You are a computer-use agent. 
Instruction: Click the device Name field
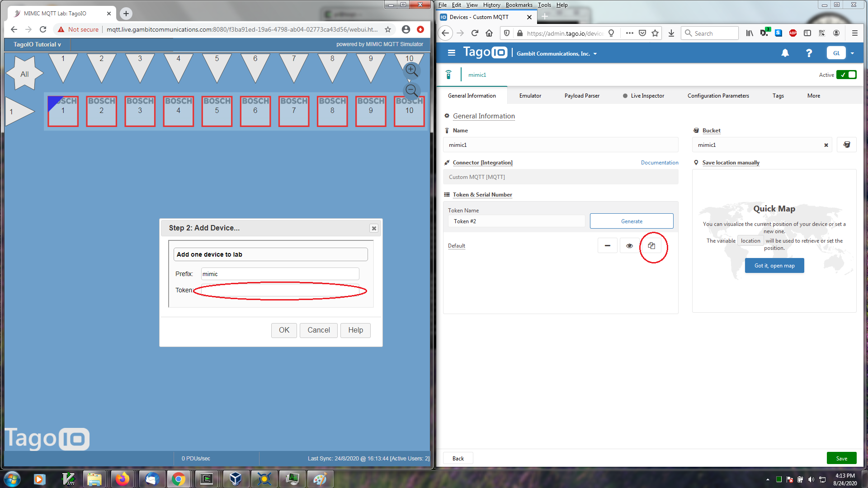(561, 145)
